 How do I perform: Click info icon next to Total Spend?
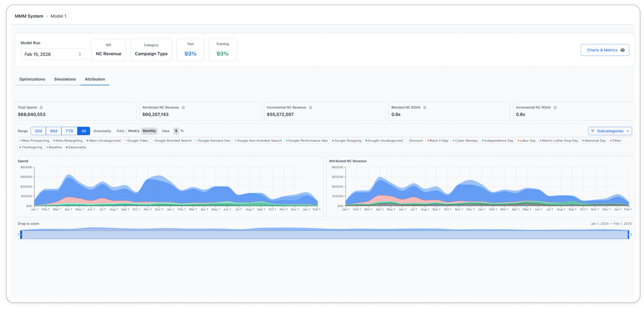pos(41,108)
